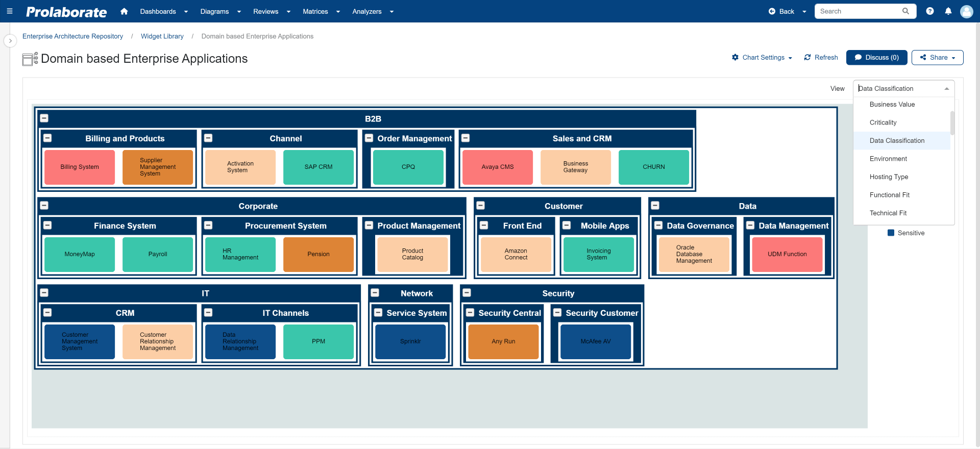Open Chart Settings dropdown
The height and width of the screenshot is (449, 980).
pos(762,58)
